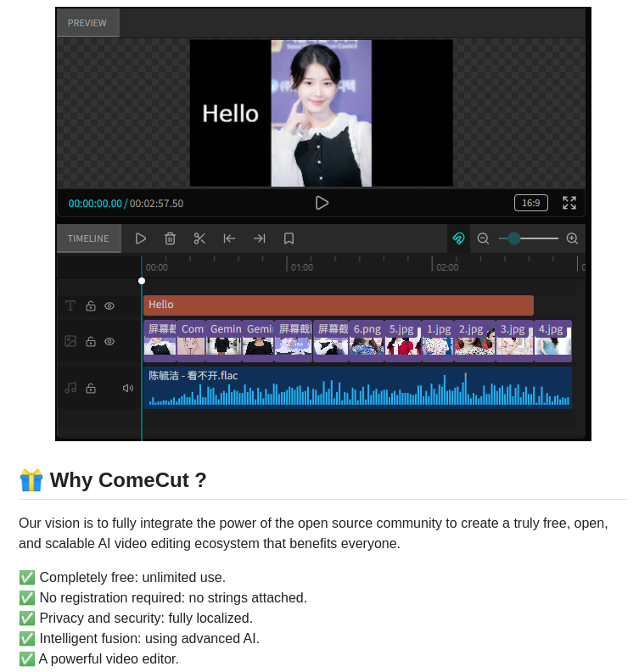The height and width of the screenshot is (672, 639).
Task: Select the 4.jpg image clip
Action: click(552, 341)
